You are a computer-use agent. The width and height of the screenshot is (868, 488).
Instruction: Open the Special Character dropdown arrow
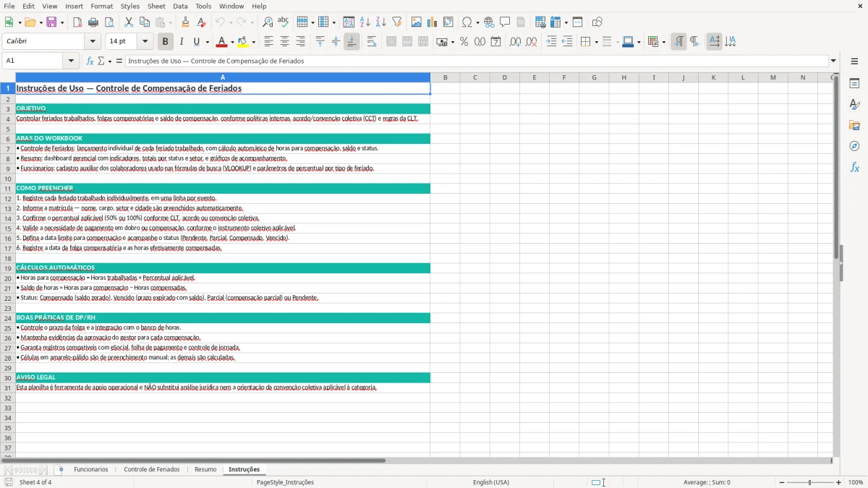[x=478, y=22]
